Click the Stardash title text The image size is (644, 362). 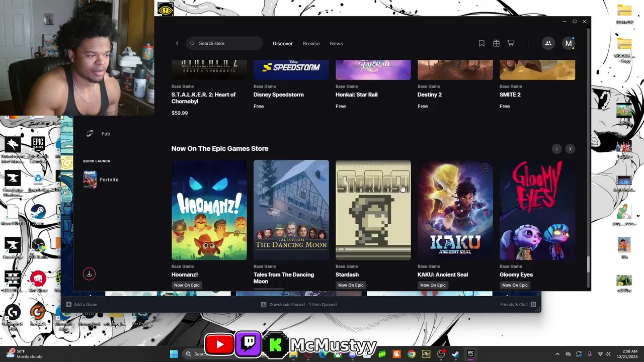347,275
